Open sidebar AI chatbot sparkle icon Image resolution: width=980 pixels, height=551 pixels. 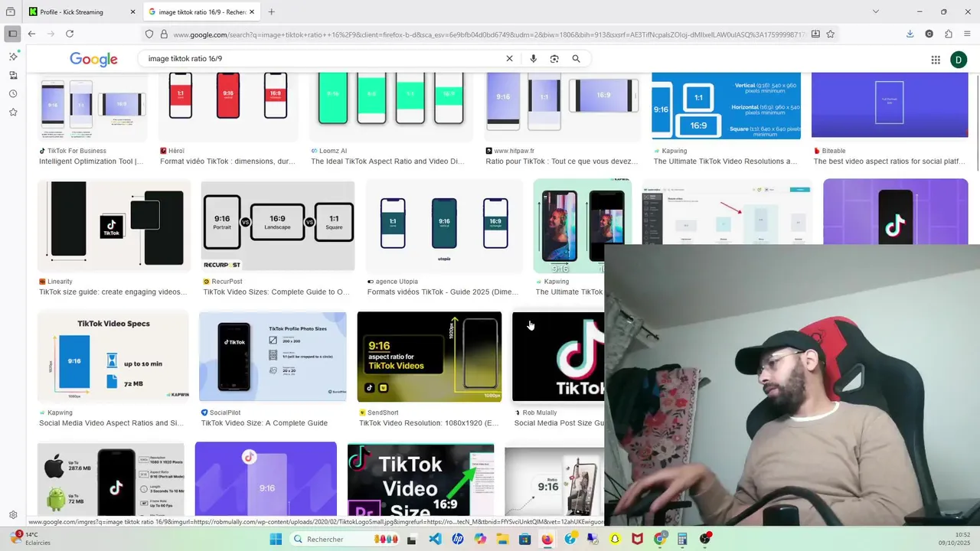(x=13, y=57)
